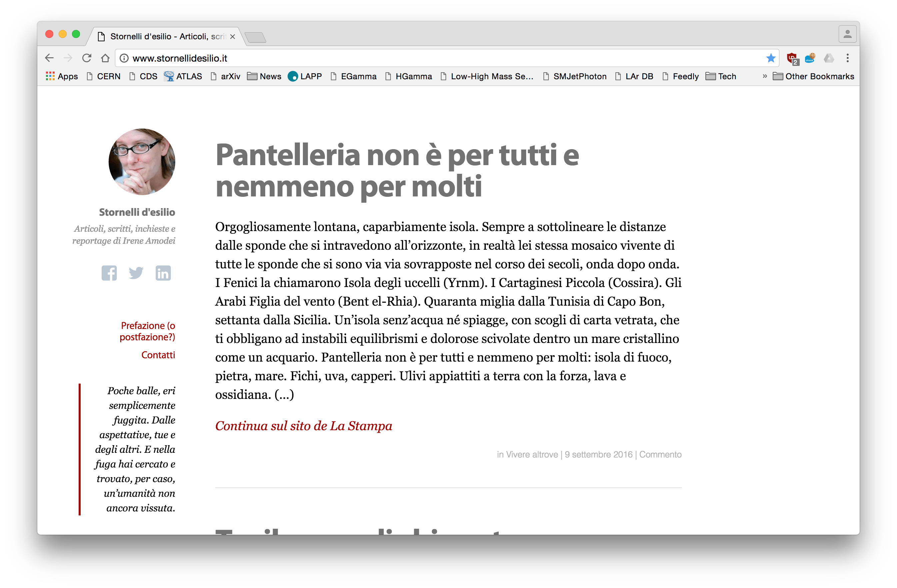This screenshot has width=897, height=588.
Task: Open the Chrome profile button
Action: coord(847,34)
